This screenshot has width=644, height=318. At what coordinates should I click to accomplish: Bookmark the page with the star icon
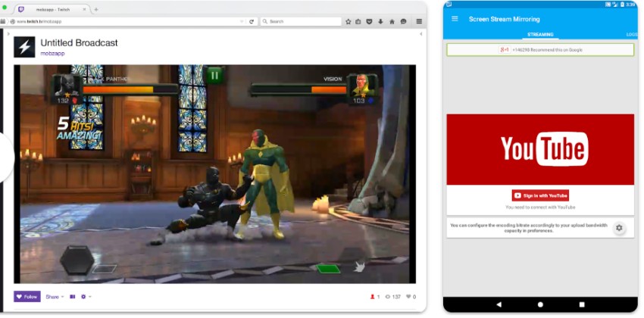point(348,21)
